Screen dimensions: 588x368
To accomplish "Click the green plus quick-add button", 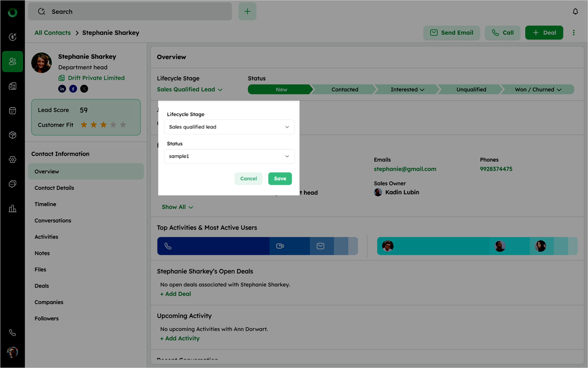I will (x=247, y=11).
